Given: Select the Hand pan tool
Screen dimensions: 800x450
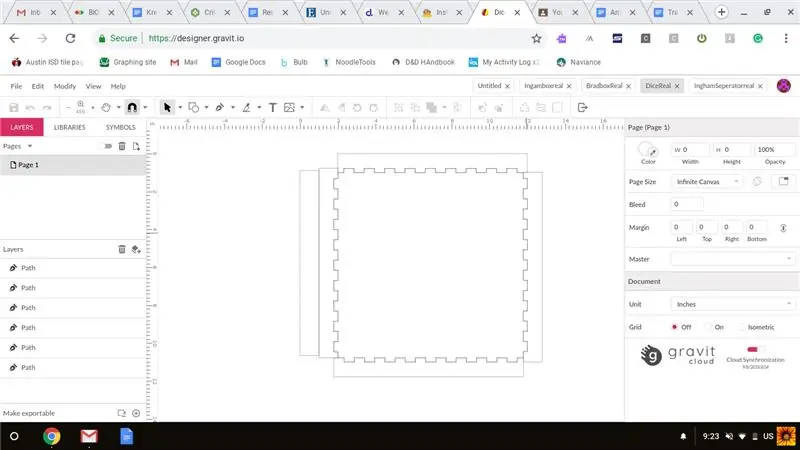Looking at the screenshot, I should pyautogui.click(x=106, y=108).
